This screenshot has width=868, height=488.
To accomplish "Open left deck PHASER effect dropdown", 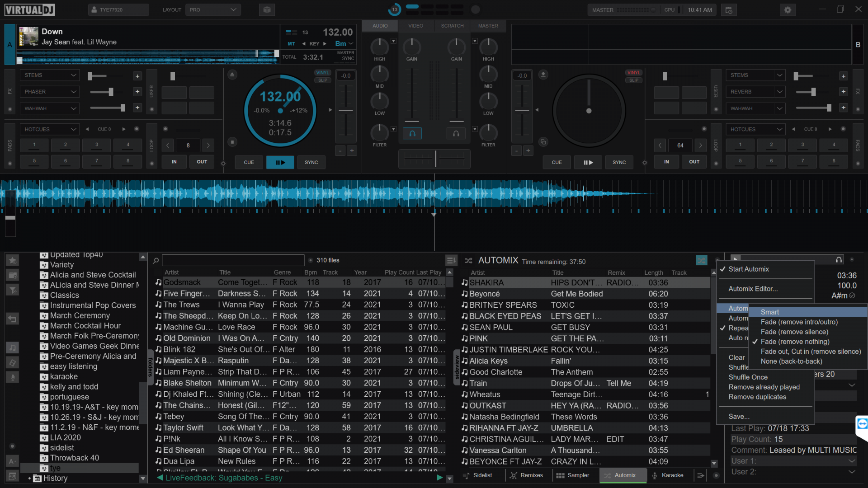I will click(x=50, y=92).
